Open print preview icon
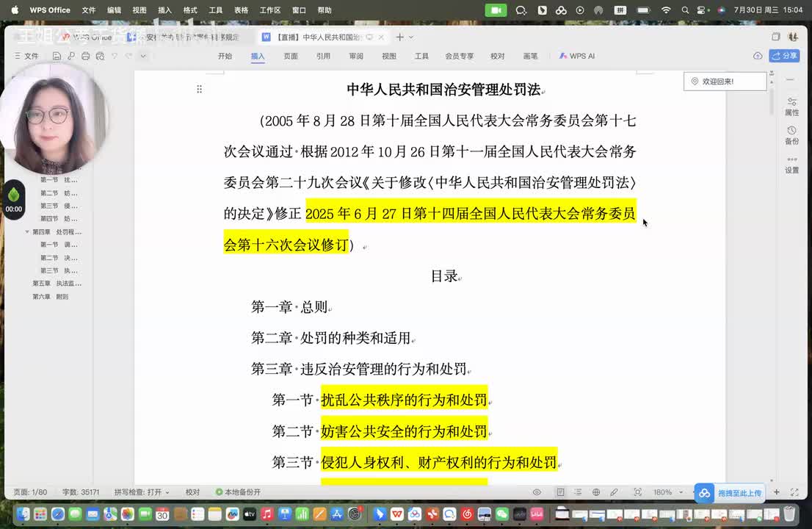Screen dimensions: 812x529 [100, 56]
